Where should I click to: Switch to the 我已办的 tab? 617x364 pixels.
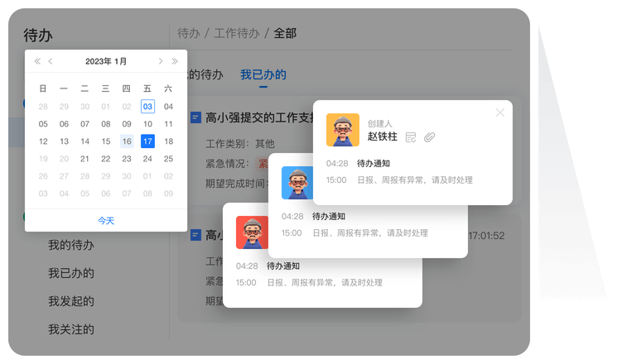click(263, 74)
